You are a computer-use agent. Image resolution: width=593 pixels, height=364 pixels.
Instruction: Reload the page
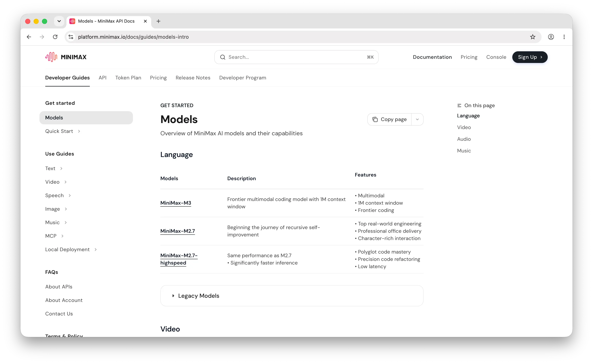coord(55,37)
